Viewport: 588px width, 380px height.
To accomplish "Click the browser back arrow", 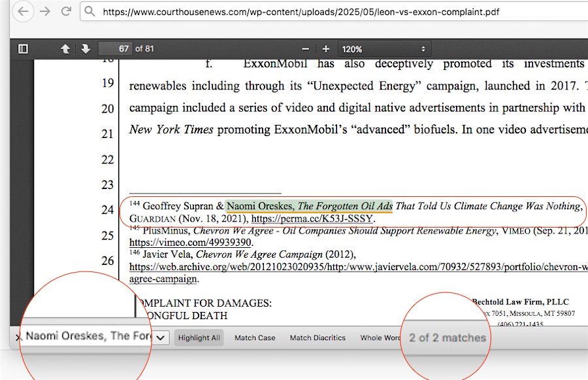I will (23, 11).
